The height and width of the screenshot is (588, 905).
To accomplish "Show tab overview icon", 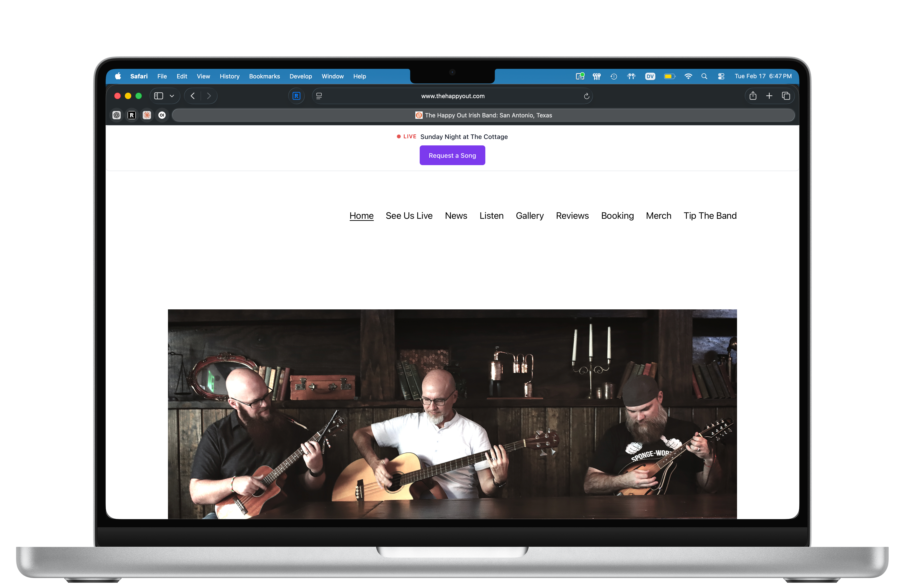I will pyautogui.click(x=786, y=96).
